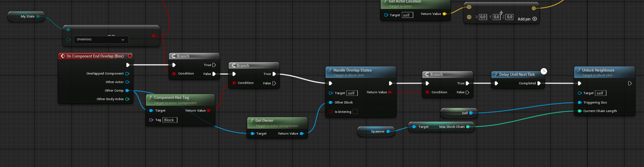Click the Return Value pin of Get Actor Location
Image resolution: width=644 pixels, height=167 pixels.
pyautogui.click(x=444, y=14)
